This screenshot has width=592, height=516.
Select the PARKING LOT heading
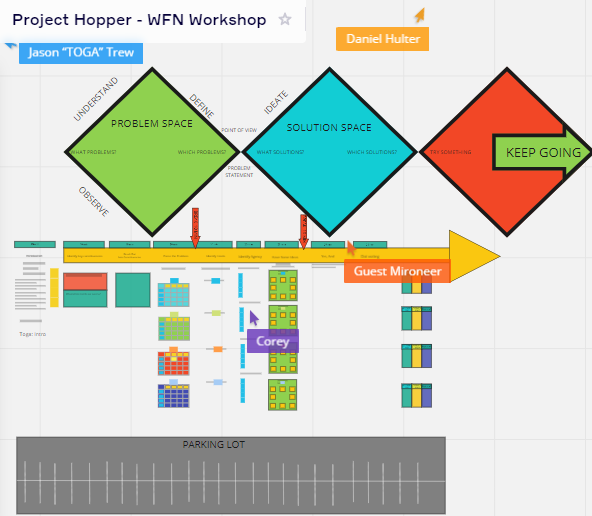[214, 445]
